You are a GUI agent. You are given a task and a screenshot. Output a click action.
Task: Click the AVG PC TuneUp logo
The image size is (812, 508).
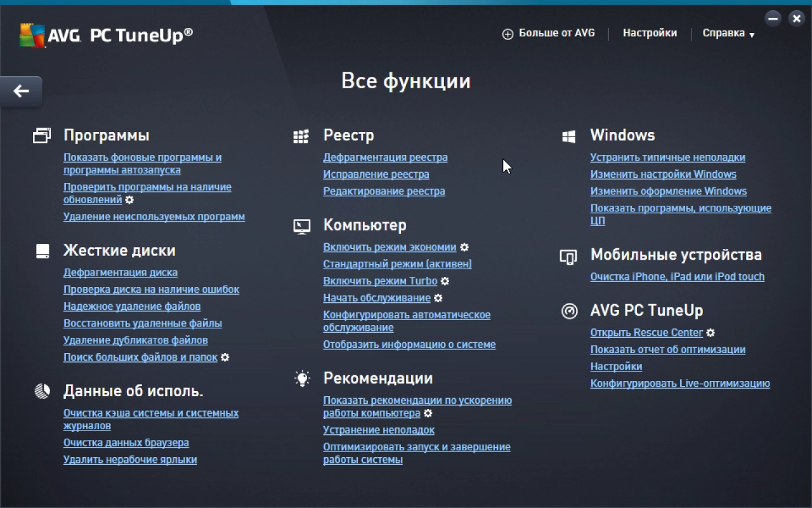(106, 36)
